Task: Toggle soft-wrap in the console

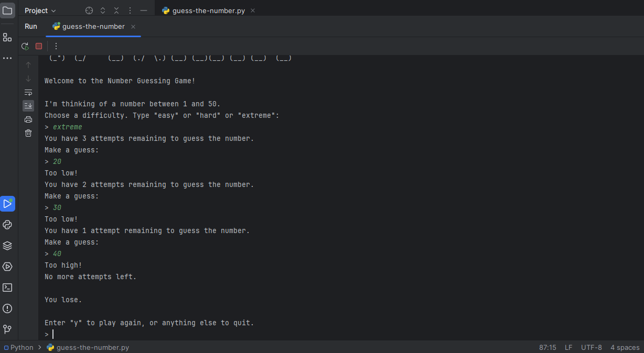Action: [x=28, y=92]
